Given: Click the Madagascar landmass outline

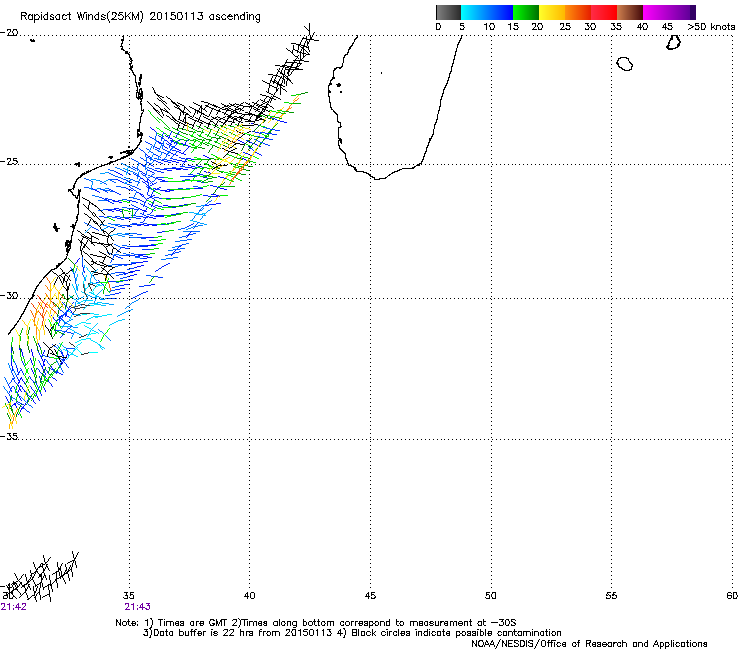Looking at the screenshot, I should [x=395, y=108].
